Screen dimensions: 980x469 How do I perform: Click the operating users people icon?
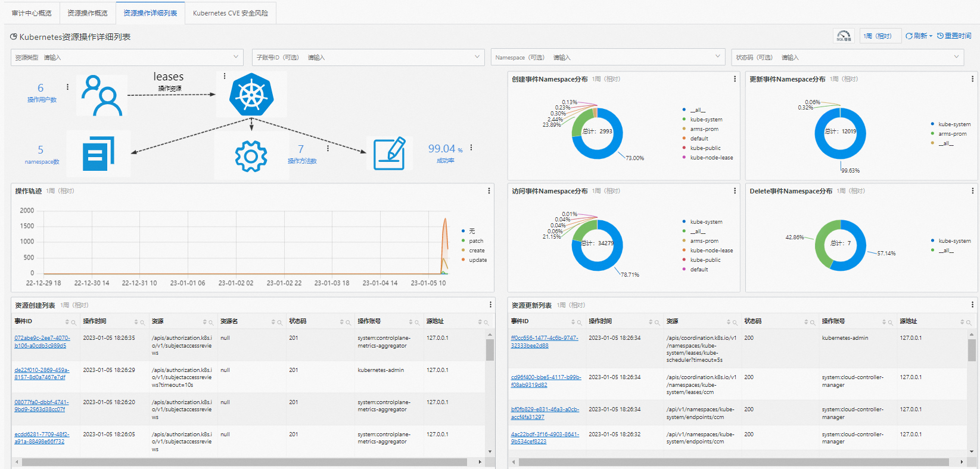102,95
